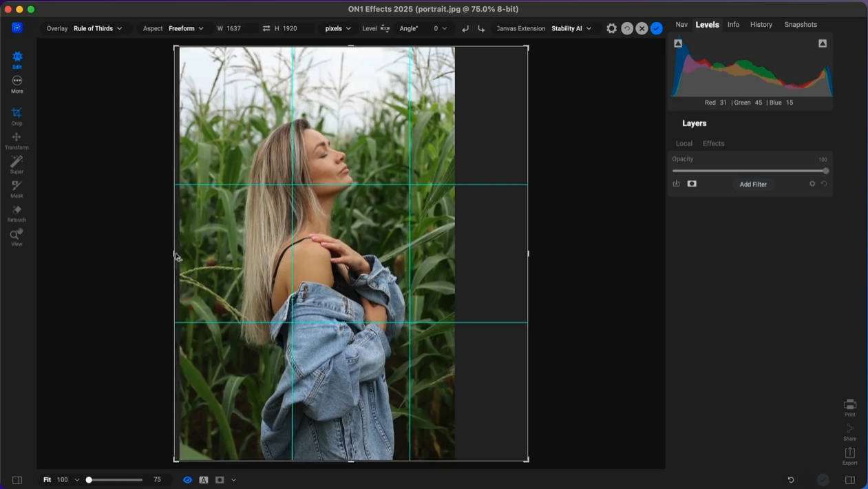Click the Add Filter button
Screen dimensions: 868x489
[x=753, y=184]
